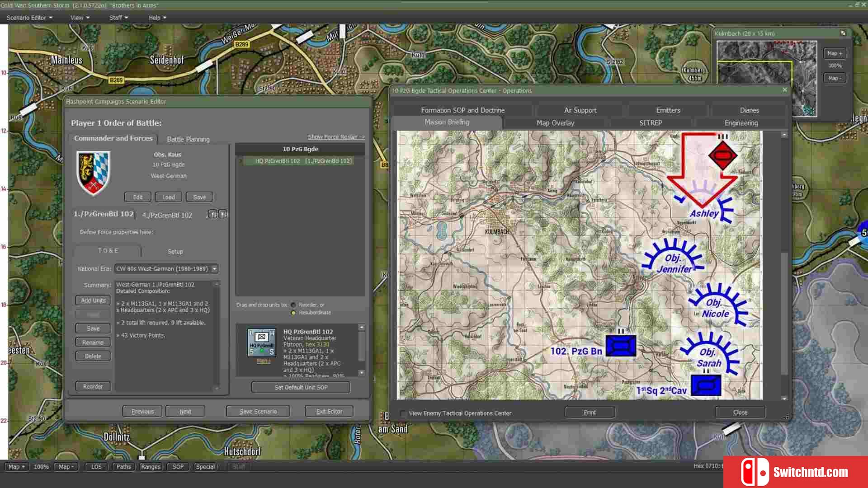The width and height of the screenshot is (868, 488).
Task: Open the Diaries tab
Action: (x=749, y=110)
